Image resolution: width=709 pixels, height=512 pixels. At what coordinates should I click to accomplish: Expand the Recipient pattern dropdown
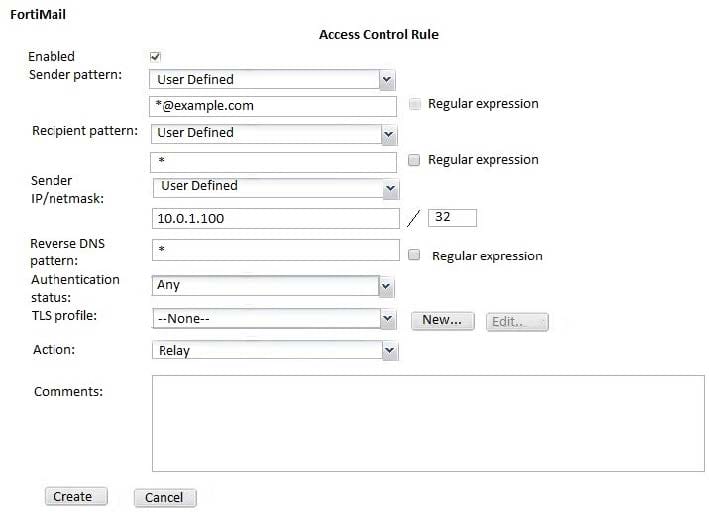coord(272,133)
